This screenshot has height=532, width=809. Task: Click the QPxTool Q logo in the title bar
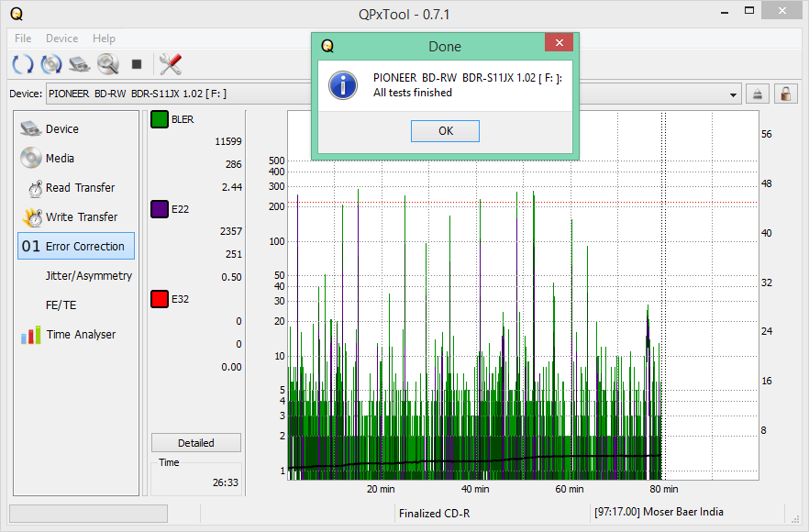[17, 14]
